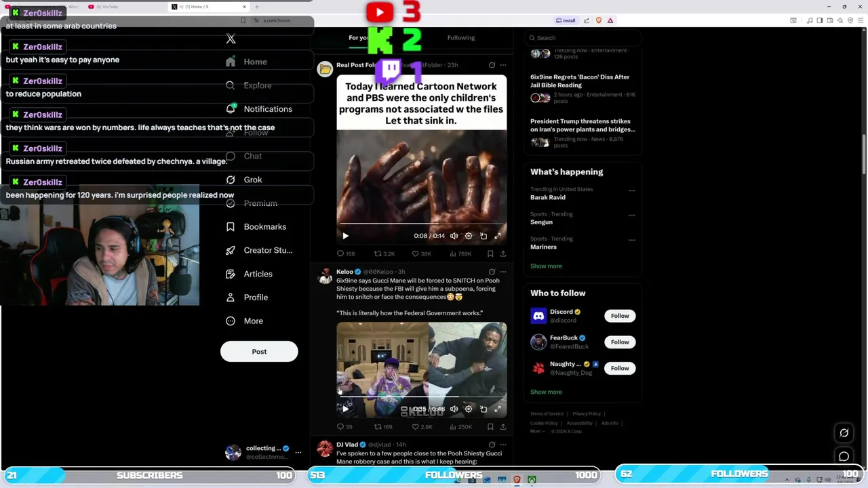Switch to the For you tab
This screenshot has height=488, width=868.
click(x=359, y=38)
